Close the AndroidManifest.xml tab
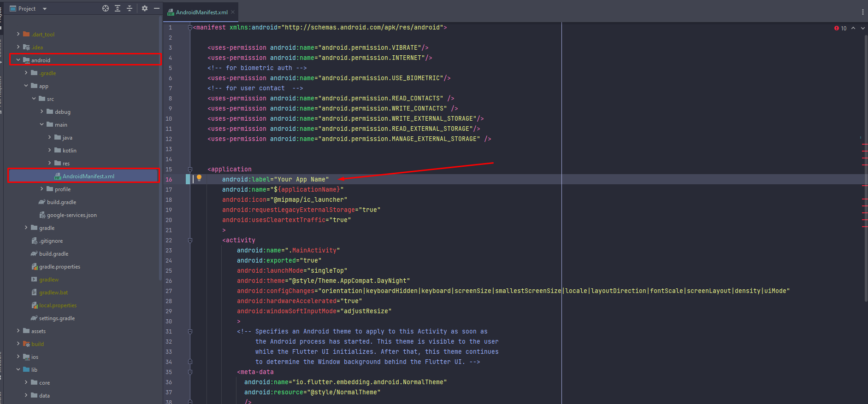868x404 pixels. tap(233, 12)
